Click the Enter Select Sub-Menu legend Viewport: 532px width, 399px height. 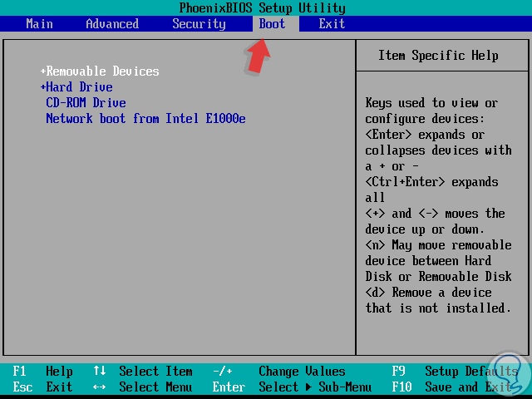pos(292,387)
